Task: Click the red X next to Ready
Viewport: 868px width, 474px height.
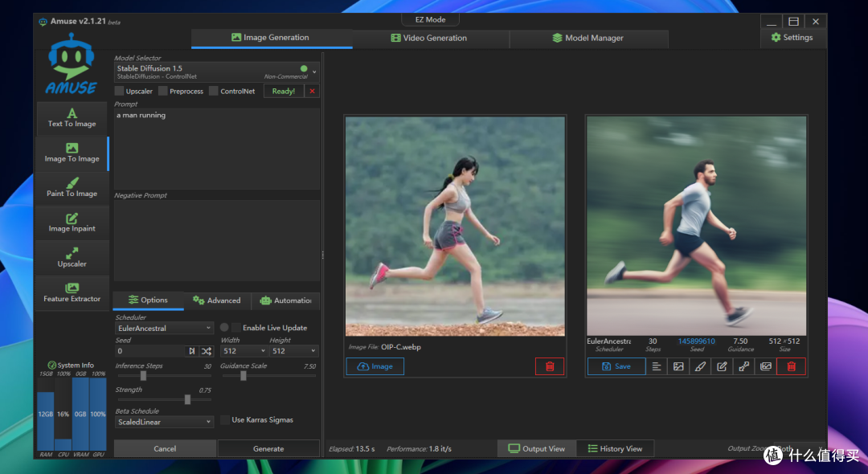Action: (312, 92)
